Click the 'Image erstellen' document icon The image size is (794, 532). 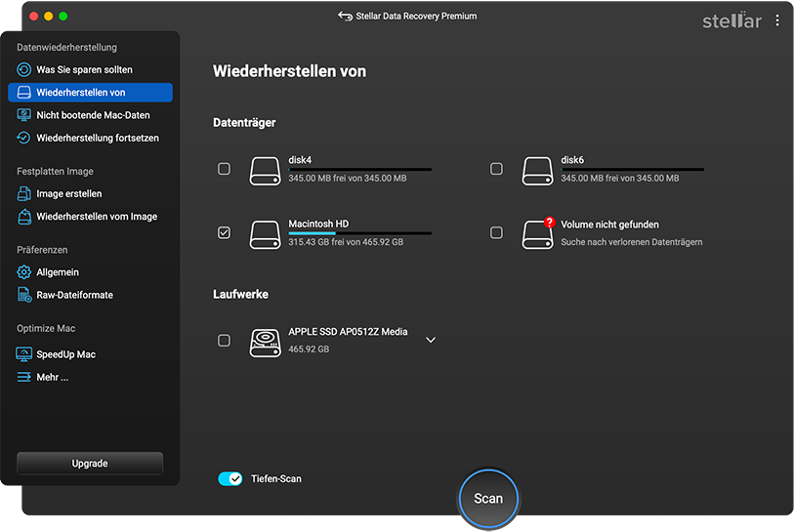pyautogui.click(x=24, y=194)
